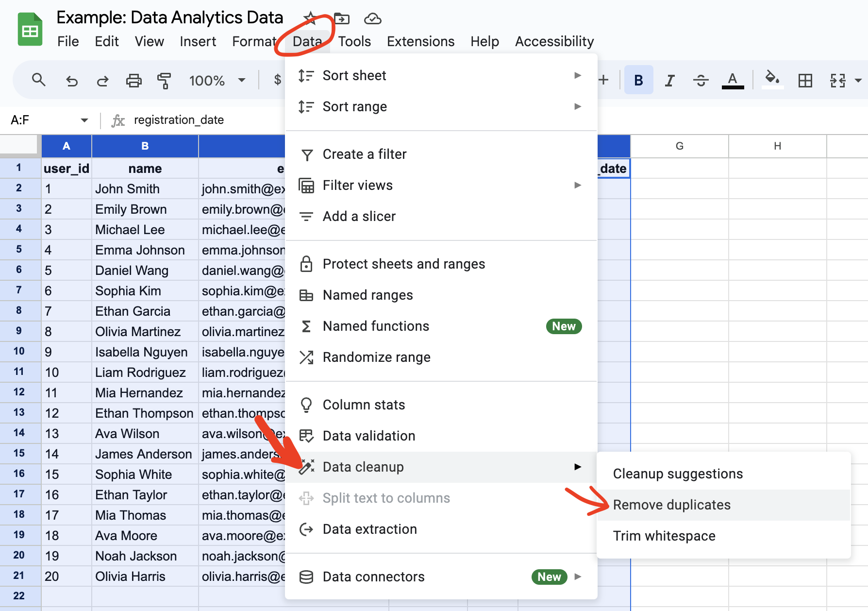
Task: Open the search tool in the toolbar
Action: [38, 80]
